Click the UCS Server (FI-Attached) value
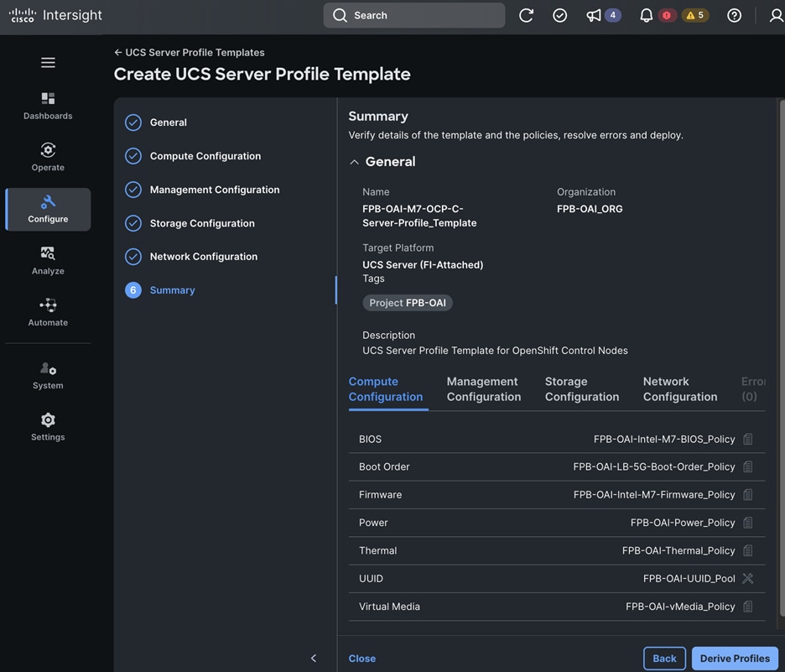Screen dimensions: 785x672 pos(423,265)
